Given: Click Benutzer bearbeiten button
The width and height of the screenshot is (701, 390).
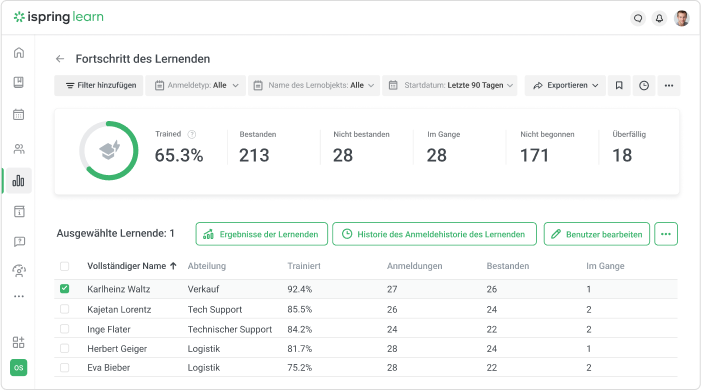Looking at the screenshot, I should pyautogui.click(x=597, y=234).
